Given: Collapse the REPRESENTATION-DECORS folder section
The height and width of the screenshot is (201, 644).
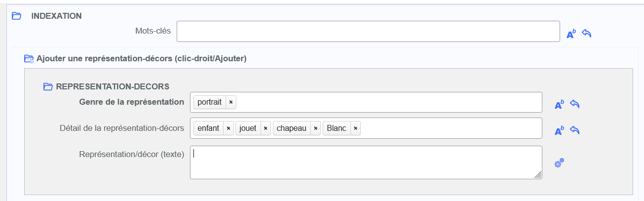Looking at the screenshot, I should coord(48,86).
